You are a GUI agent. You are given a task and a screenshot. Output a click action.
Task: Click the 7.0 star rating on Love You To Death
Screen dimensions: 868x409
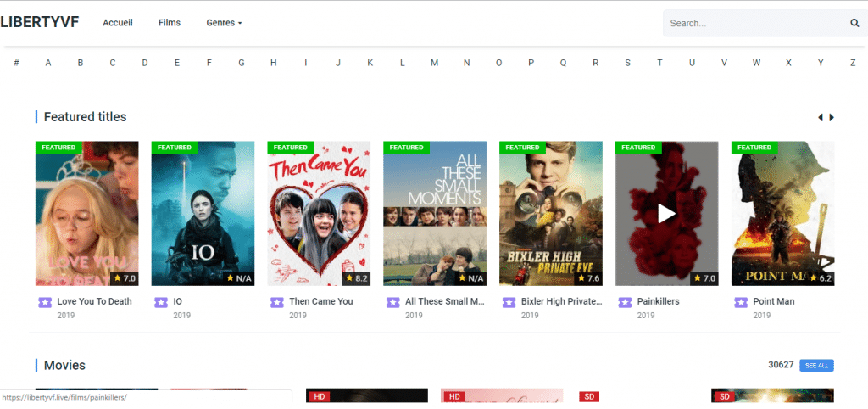[x=125, y=278]
